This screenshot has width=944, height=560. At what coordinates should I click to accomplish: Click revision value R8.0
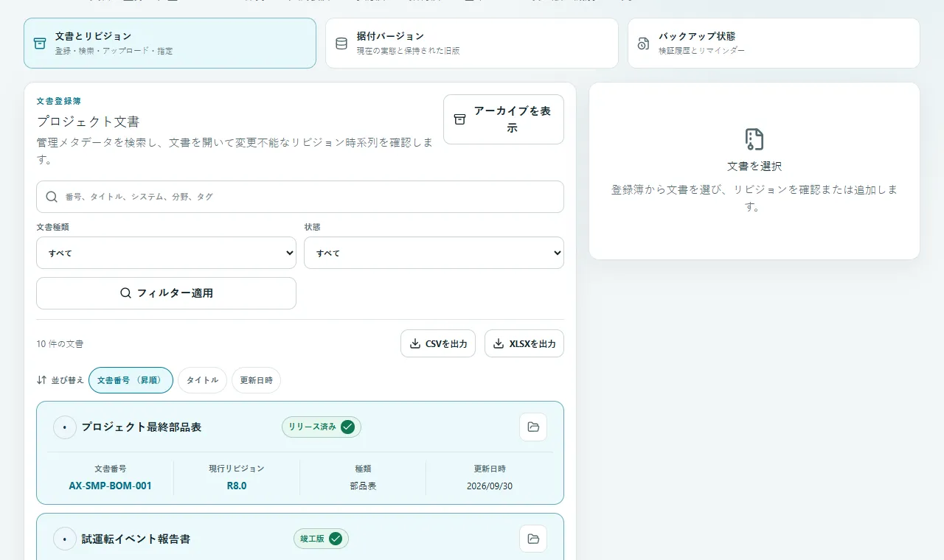click(x=237, y=486)
